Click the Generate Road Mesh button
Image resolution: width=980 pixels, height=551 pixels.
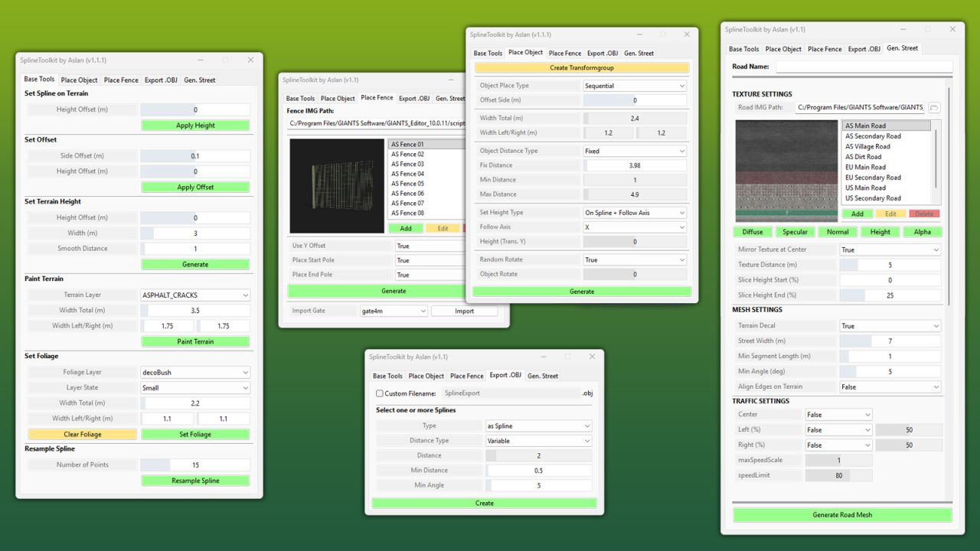coord(842,514)
